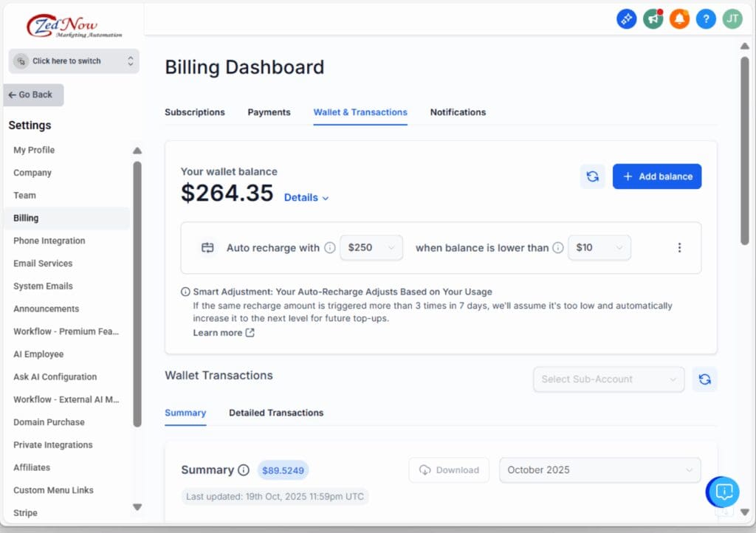Expand the wallet balance Details
Viewport: 756px width, 533px height.
306,197
